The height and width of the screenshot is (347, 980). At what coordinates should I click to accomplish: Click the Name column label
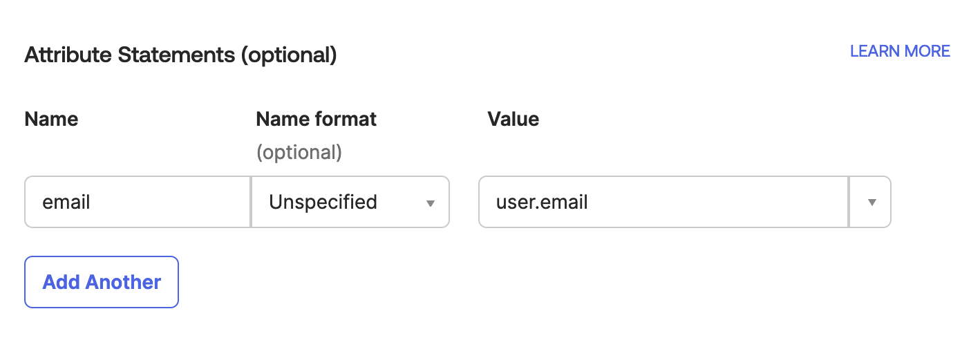point(51,119)
